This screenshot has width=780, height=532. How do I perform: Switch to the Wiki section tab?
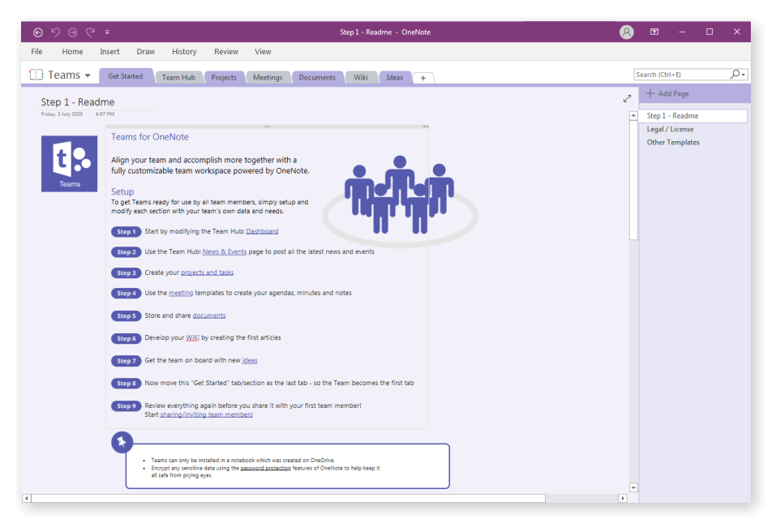tap(361, 78)
